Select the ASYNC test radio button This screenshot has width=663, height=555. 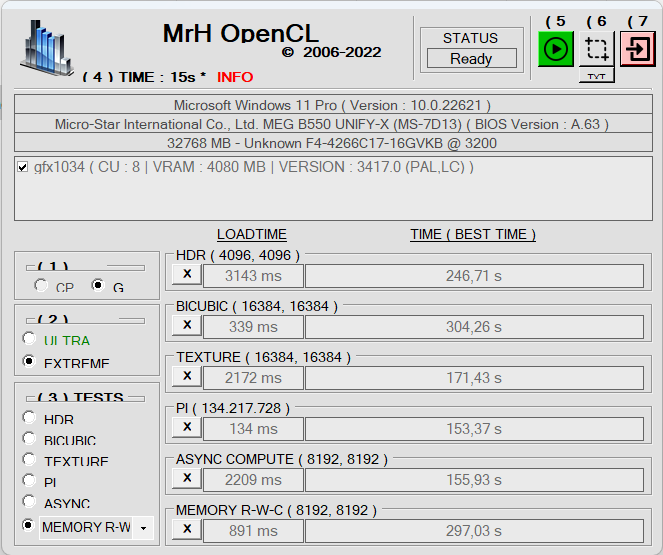(29, 501)
